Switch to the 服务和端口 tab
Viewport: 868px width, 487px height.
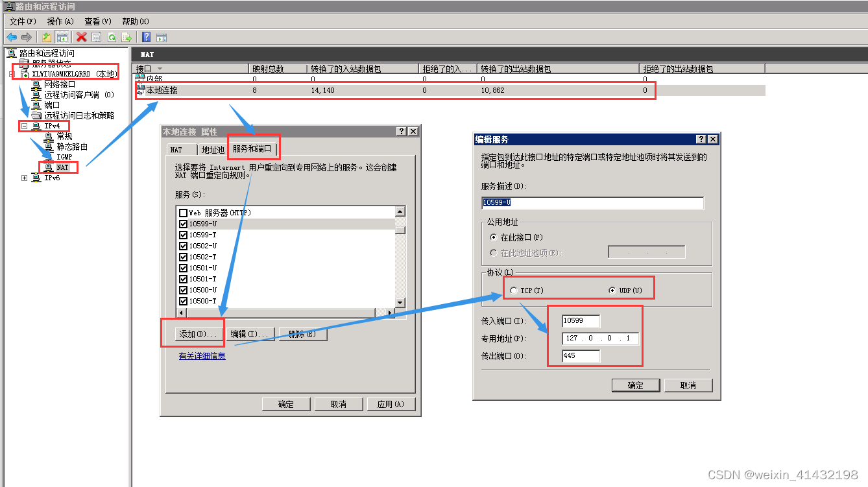252,148
